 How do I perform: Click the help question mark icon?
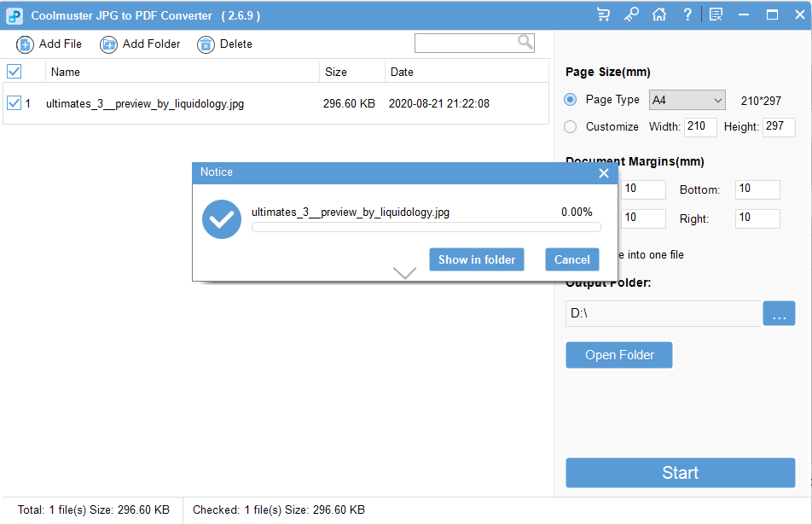[687, 14]
